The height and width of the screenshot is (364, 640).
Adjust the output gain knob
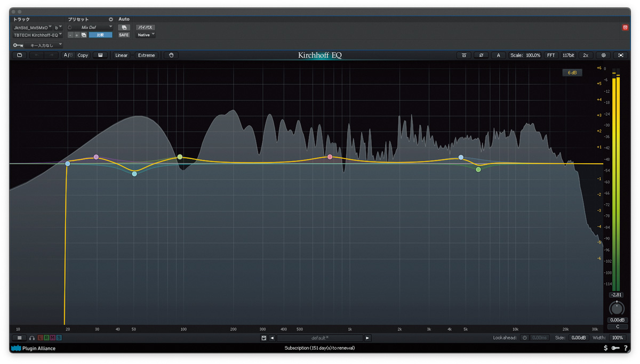(x=617, y=309)
